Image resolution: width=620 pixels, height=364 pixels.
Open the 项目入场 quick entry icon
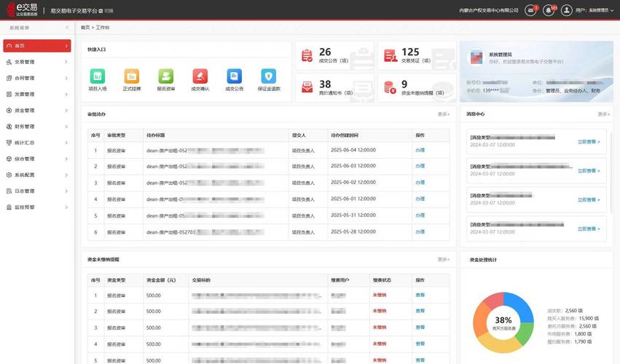click(x=98, y=76)
